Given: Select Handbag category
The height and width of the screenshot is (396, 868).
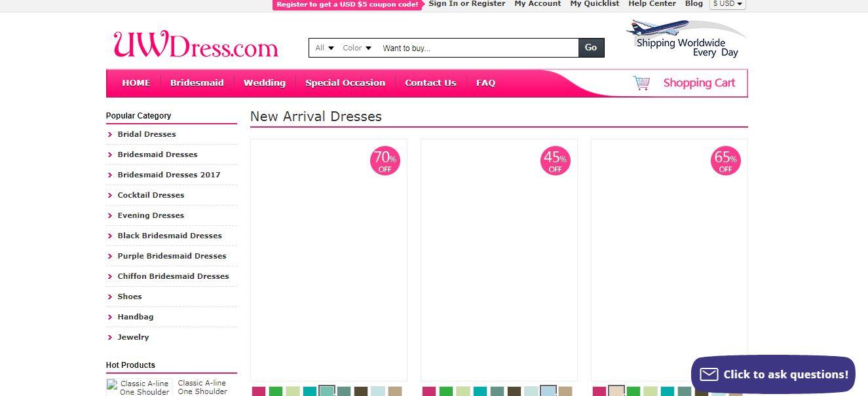Looking at the screenshot, I should point(136,317).
